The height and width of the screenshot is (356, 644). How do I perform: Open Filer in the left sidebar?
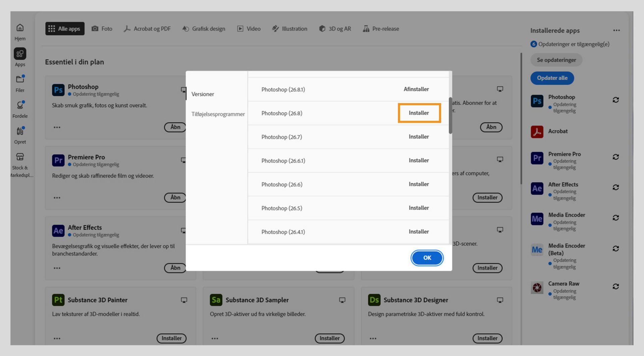tap(20, 83)
